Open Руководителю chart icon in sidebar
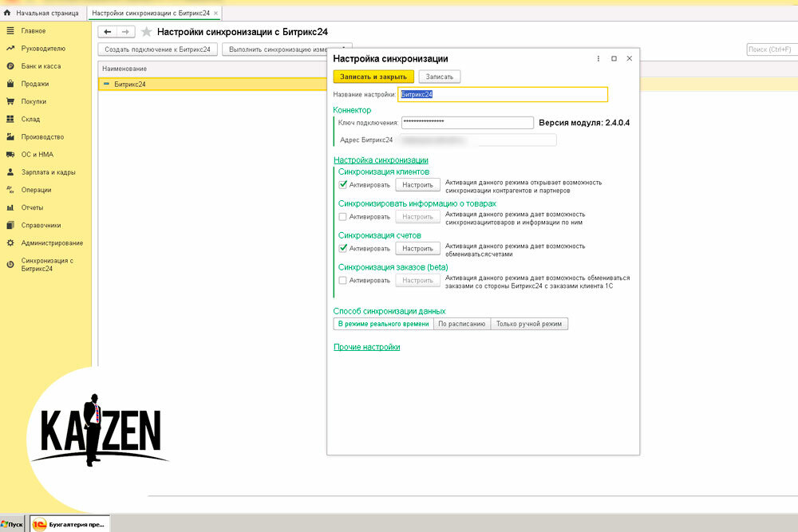The height and width of the screenshot is (532, 798). (x=10, y=49)
